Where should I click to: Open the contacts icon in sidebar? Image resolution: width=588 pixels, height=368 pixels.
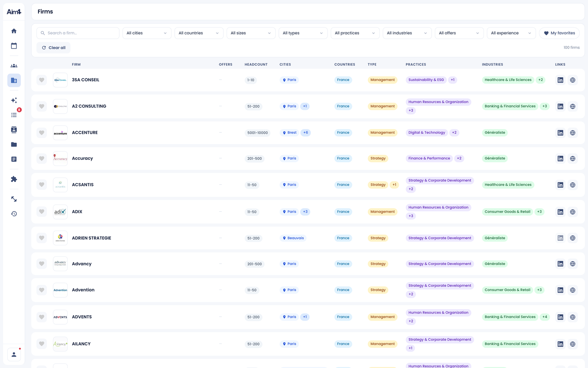tap(14, 130)
